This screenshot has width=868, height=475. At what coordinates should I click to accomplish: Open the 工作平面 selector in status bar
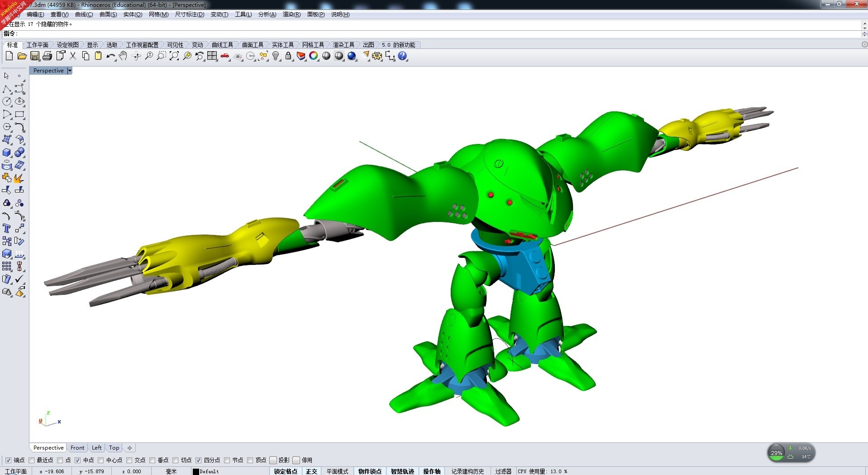coord(16,471)
